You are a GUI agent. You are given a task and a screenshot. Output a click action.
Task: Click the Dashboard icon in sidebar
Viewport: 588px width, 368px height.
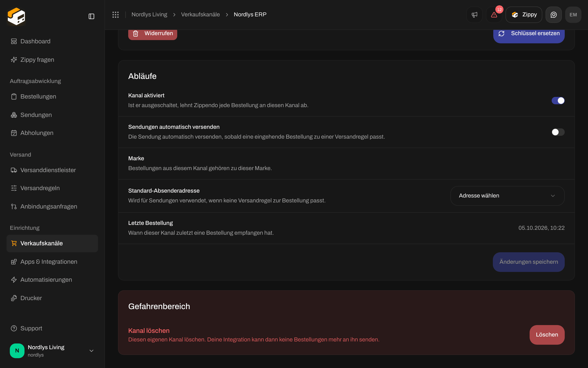14,41
